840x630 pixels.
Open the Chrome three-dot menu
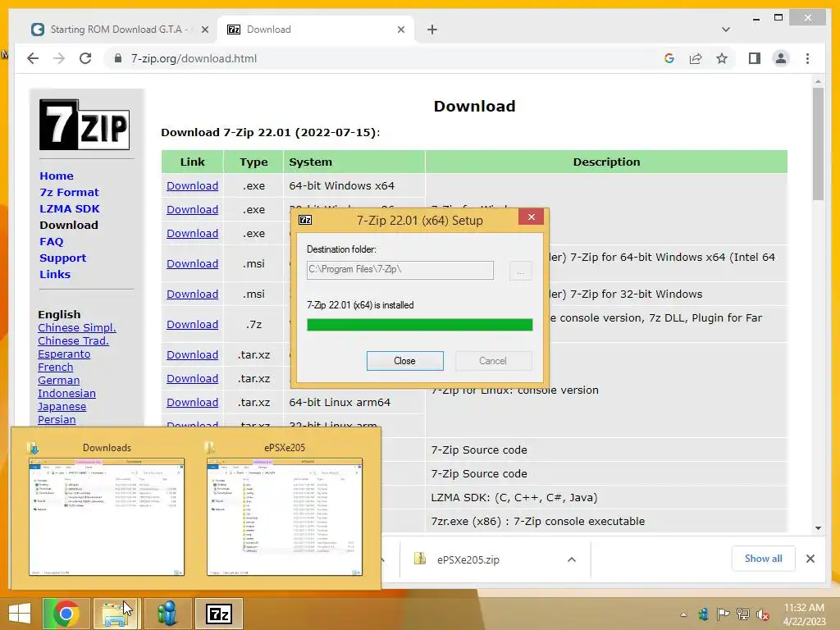coord(807,58)
